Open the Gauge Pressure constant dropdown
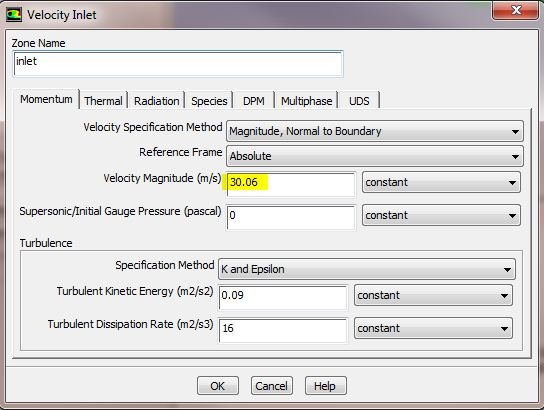Screen dimensions: 544x410 441,215
